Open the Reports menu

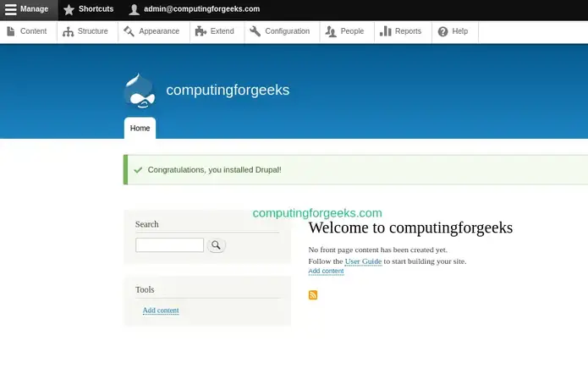click(403, 32)
